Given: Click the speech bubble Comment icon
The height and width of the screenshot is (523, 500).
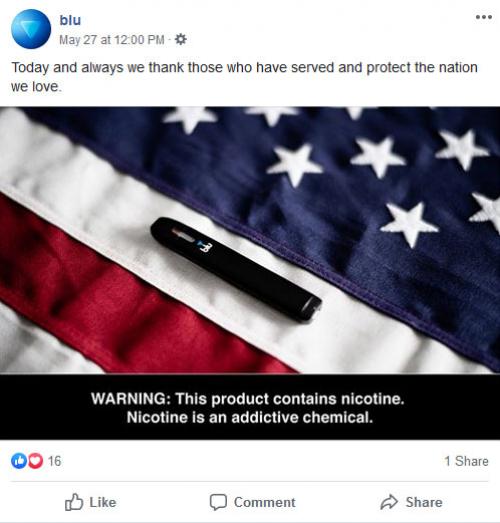Looking at the screenshot, I should pos(218,502).
